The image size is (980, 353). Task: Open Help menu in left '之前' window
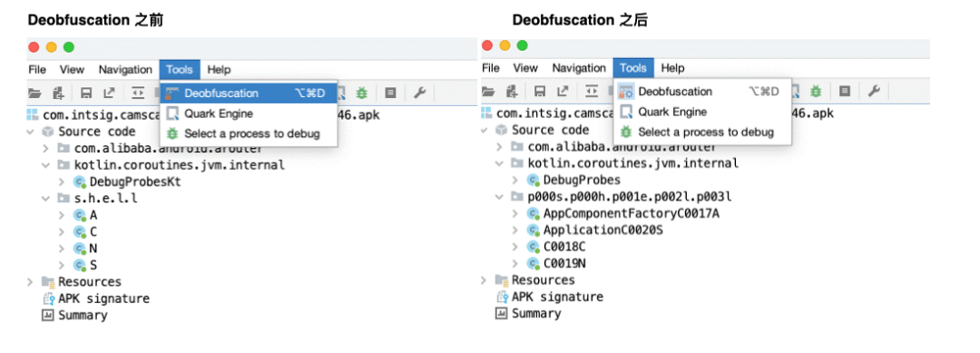(219, 69)
